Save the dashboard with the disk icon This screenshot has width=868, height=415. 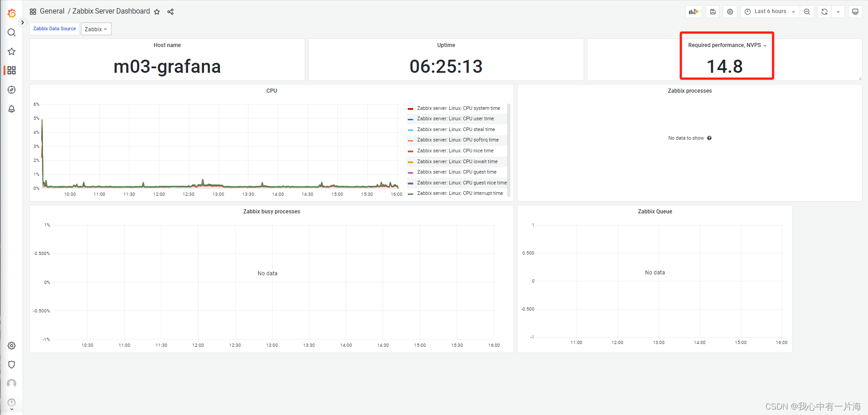713,12
